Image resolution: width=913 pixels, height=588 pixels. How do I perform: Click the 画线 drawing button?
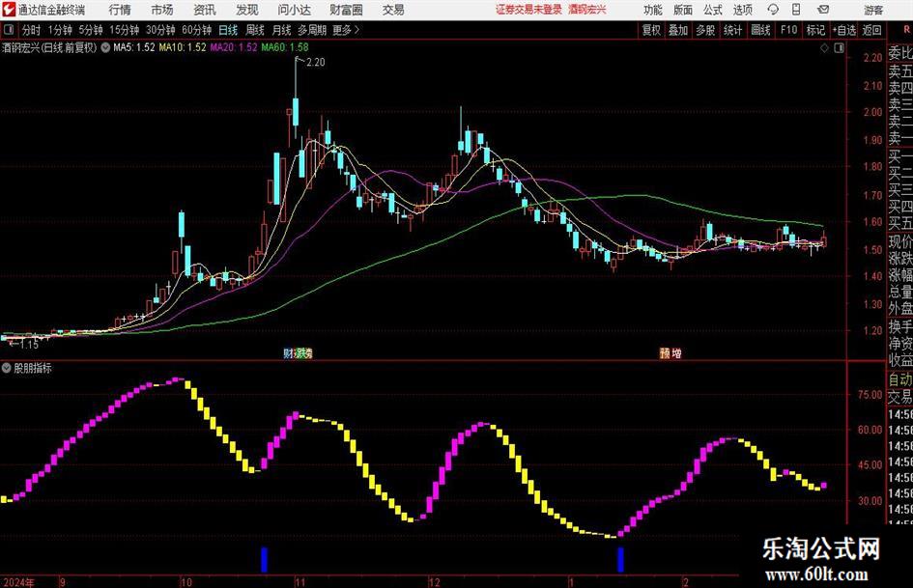(760, 30)
